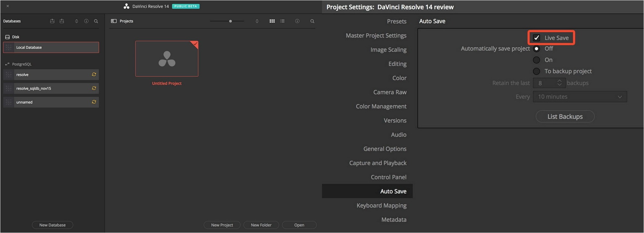Click the PostgreSQL section label
The height and width of the screenshot is (233, 644).
point(22,64)
